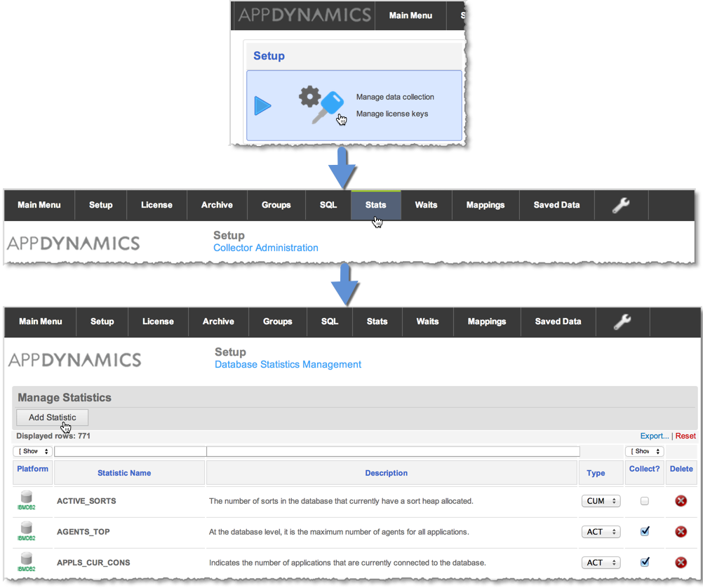Click the Export... link

654,436
